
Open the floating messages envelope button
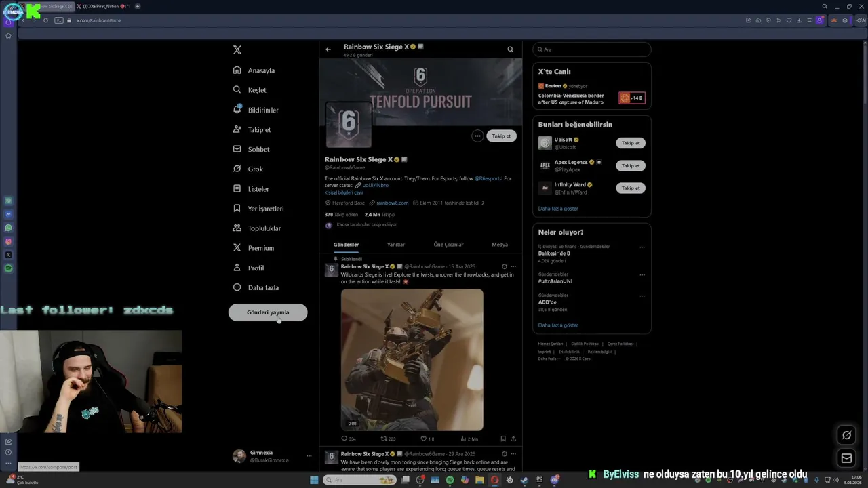pos(846,458)
